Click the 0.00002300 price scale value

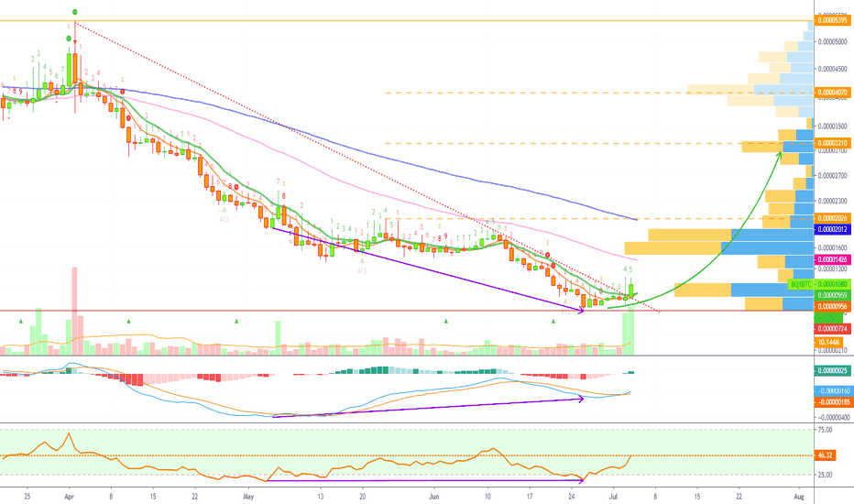pos(834,201)
